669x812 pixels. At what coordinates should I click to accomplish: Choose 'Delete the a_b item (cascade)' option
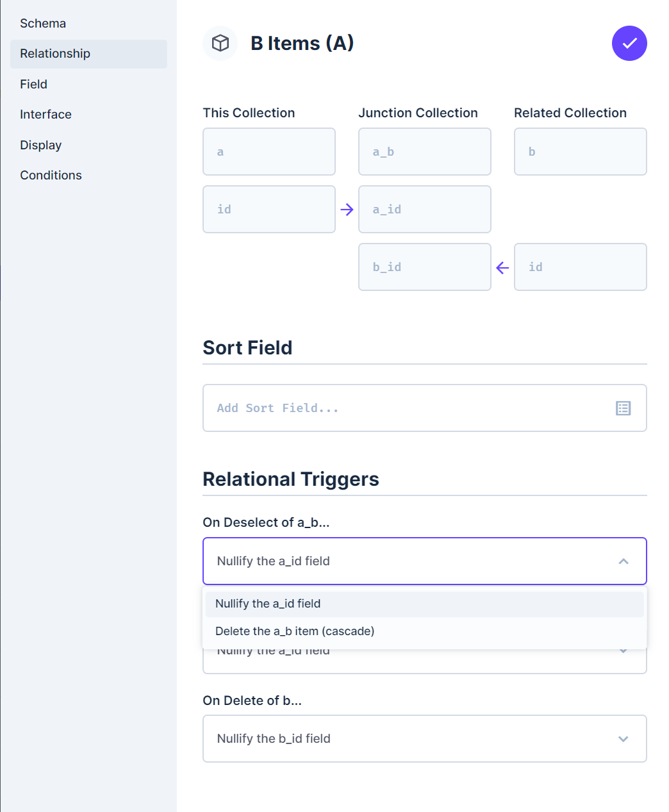pos(425,631)
